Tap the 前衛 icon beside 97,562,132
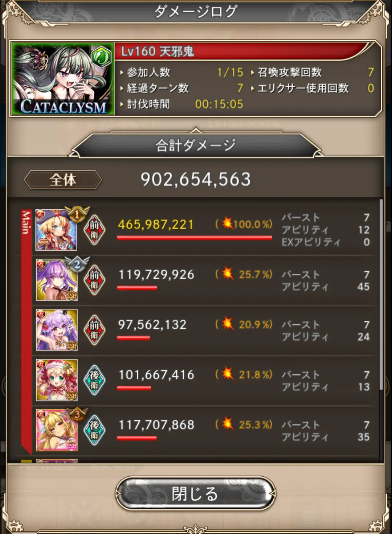Viewport: 392px width, 534px height. click(94, 330)
